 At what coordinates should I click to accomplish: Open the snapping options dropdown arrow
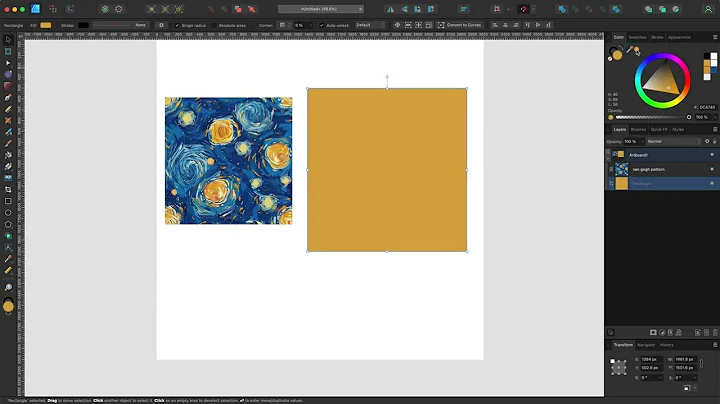pos(533,9)
